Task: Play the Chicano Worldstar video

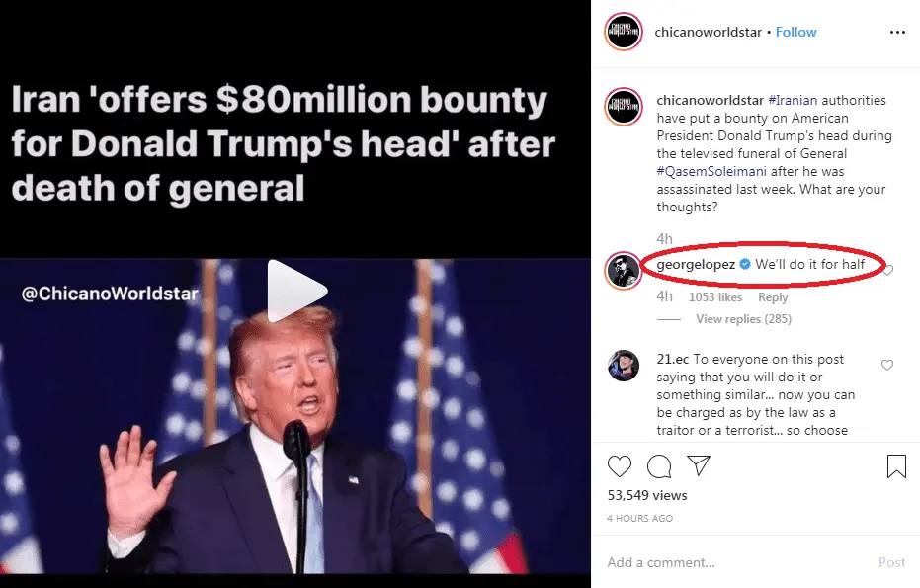Action: 296,291
